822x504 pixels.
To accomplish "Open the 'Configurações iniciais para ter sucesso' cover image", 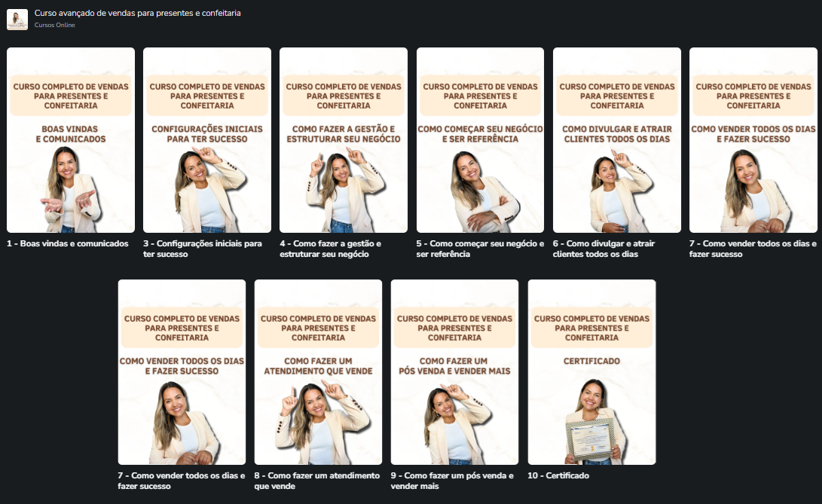I will pyautogui.click(x=207, y=140).
